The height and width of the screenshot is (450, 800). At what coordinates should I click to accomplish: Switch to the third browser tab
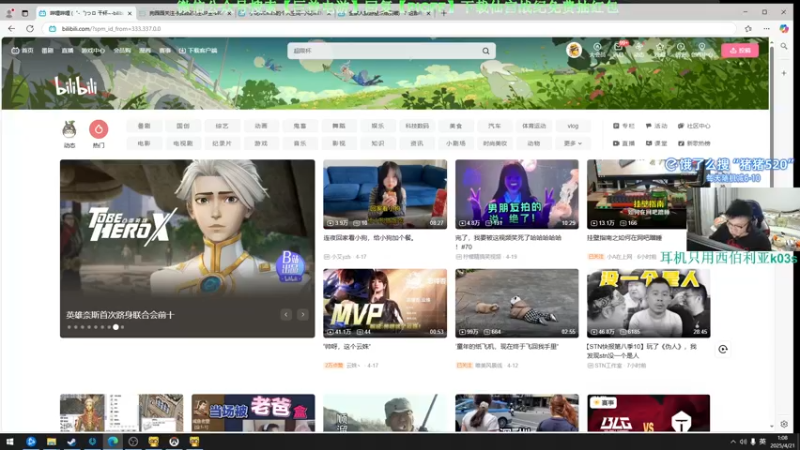coord(285,13)
